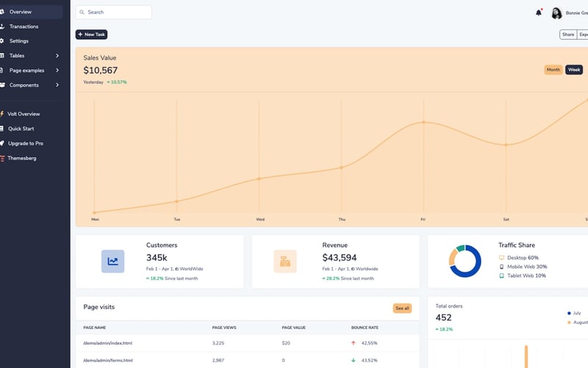The image size is (588, 368).
Task: Click the BOUNCE RATE column header
Action: [365, 328]
